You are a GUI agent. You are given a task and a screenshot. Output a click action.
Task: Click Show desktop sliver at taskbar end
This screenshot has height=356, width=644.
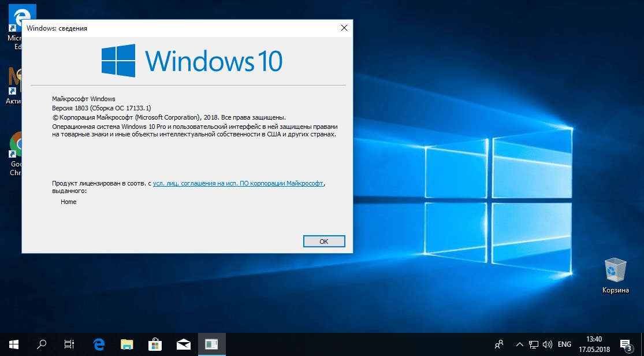tap(642, 344)
